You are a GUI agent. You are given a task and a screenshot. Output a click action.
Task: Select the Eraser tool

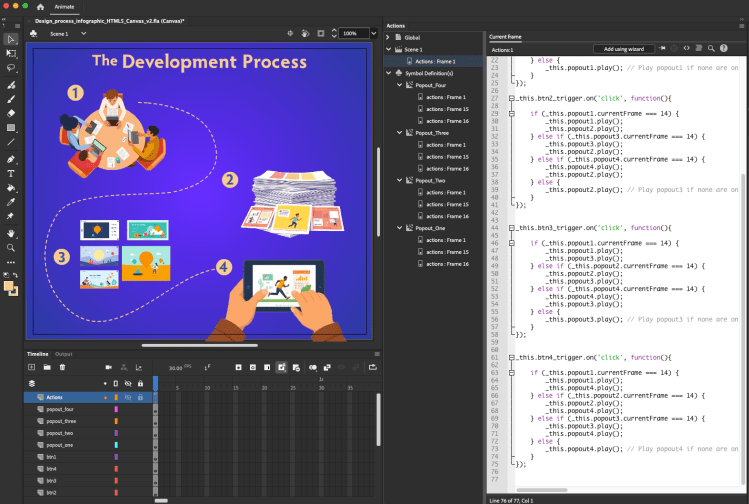coord(11,113)
